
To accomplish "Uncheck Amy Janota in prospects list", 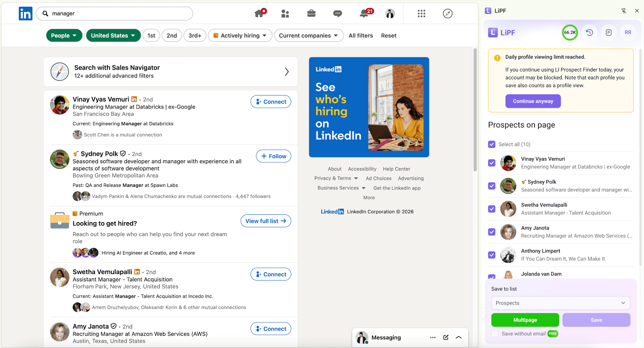I will pos(492,232).
